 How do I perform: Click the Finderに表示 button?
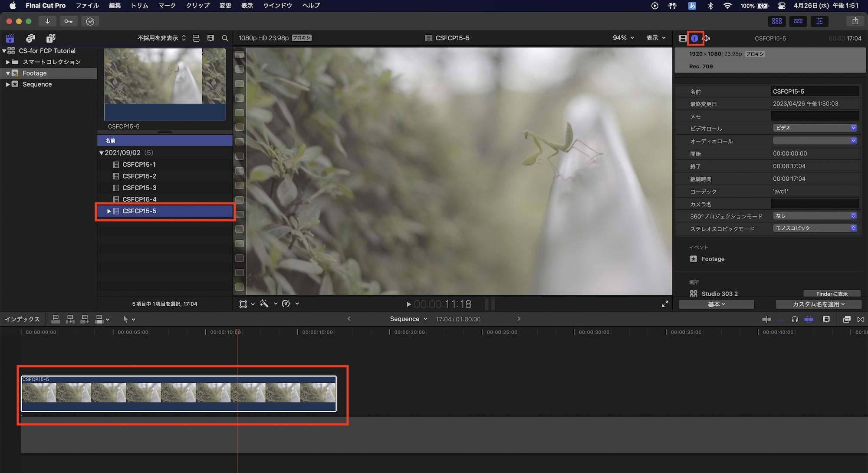point(832,294)
